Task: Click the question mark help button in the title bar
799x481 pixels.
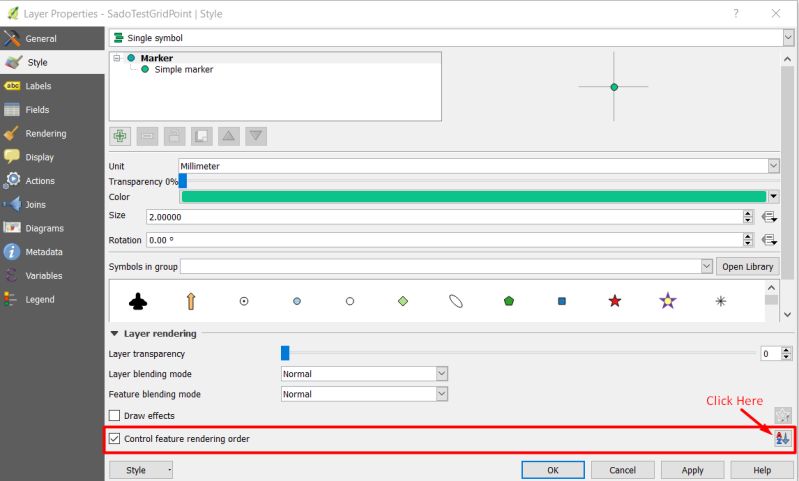Action: tap(736, 13)
